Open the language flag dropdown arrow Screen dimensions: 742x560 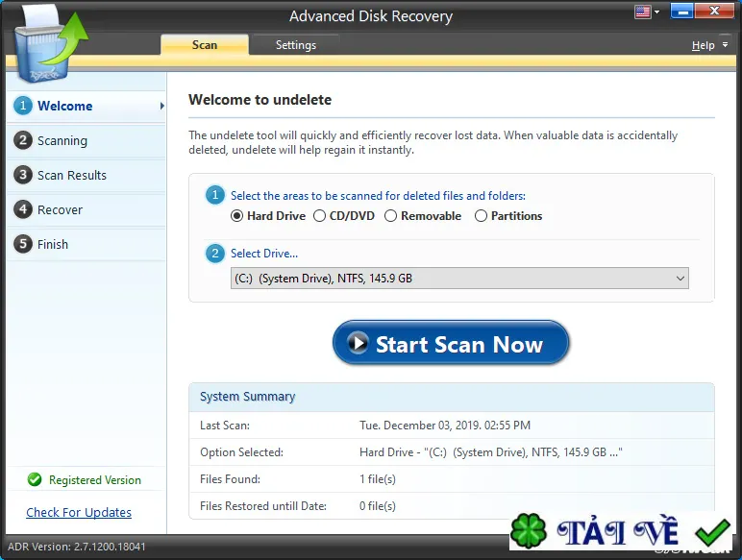(656, 12)
